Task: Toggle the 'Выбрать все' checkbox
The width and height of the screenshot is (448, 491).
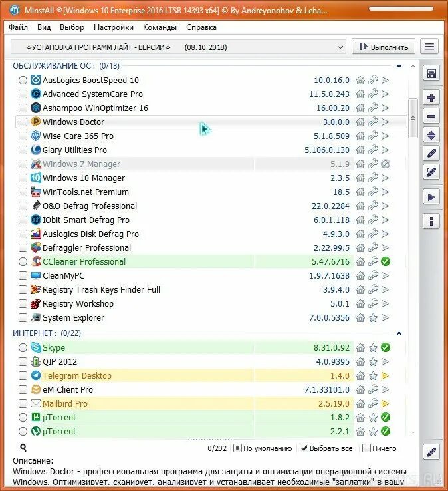Action: click(304, 448)
